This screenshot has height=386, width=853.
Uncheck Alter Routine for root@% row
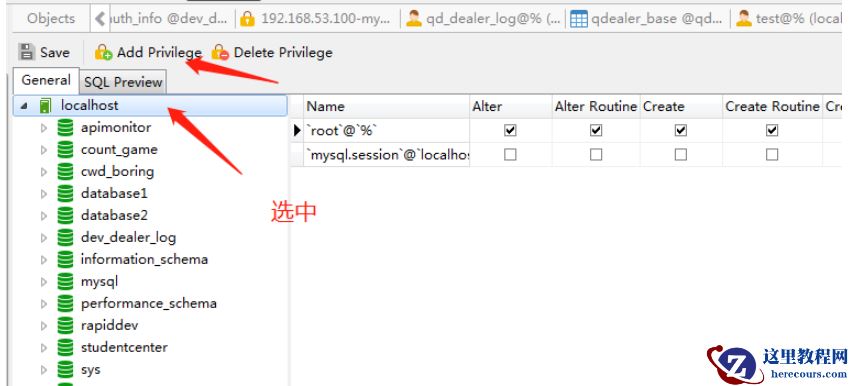pyautogui.click(x=596, y=130)
